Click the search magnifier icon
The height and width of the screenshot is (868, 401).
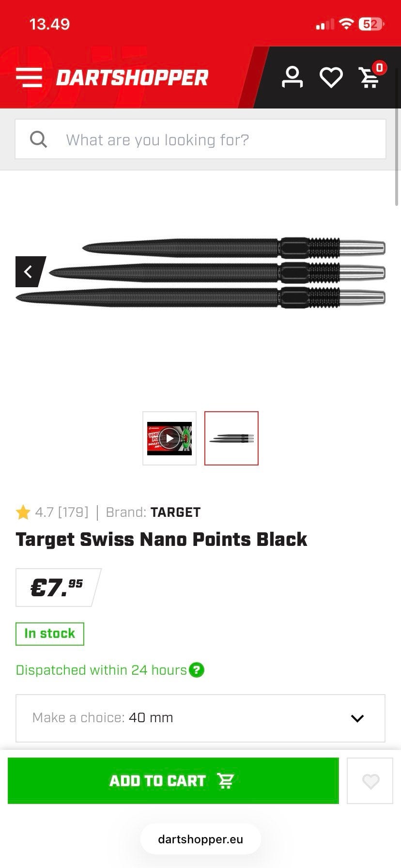pos(39,139)
